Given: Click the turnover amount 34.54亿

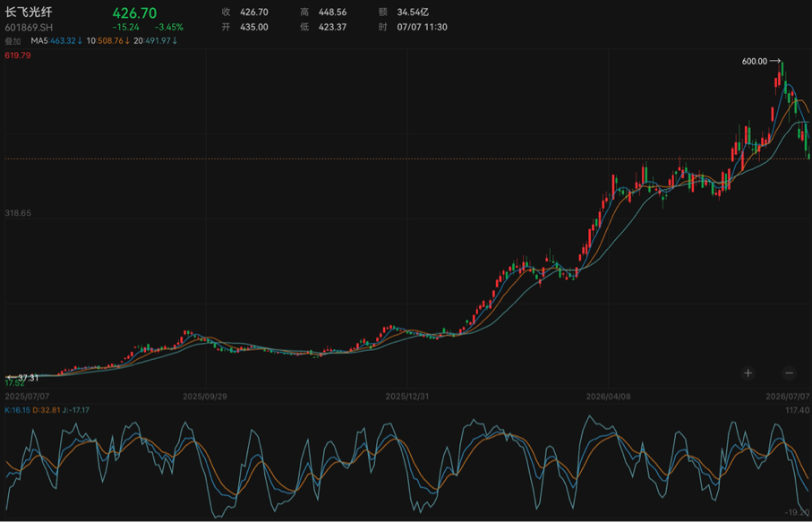Looking at the screenshot, I should (x=413, y=12).
